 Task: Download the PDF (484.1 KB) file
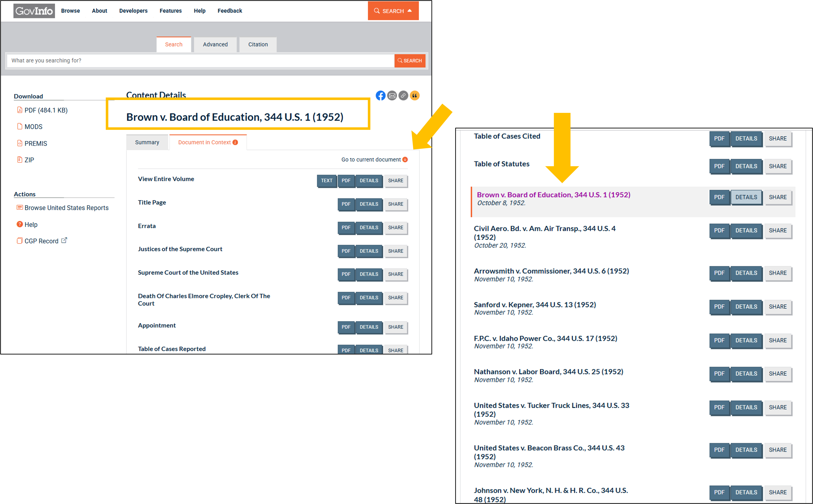click(45, 110)
